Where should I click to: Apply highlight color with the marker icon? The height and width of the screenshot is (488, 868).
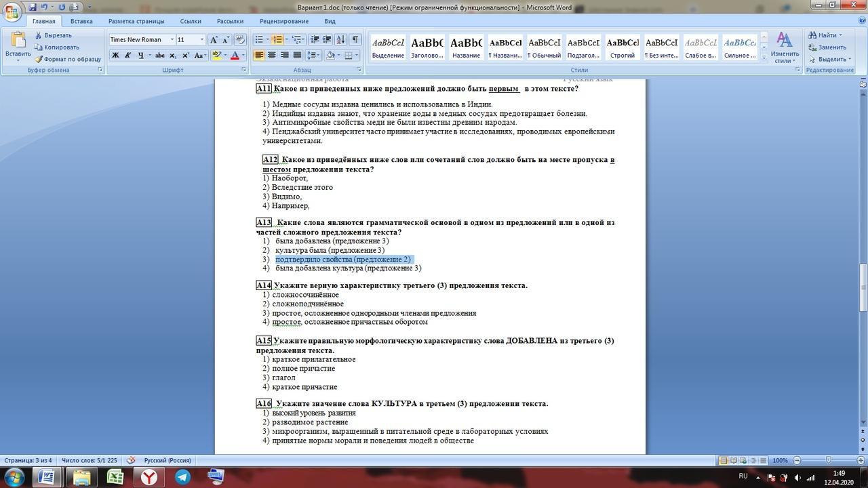[x=216, y=56]
